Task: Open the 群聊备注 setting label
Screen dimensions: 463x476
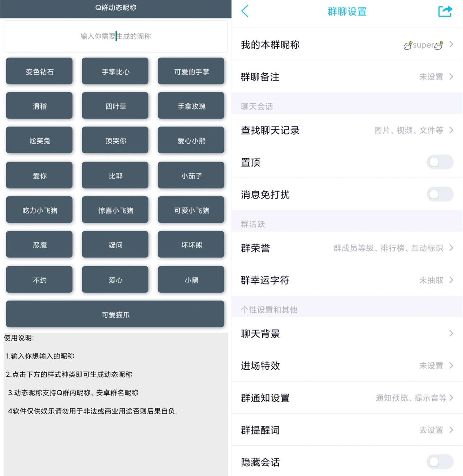Action: 260,77
